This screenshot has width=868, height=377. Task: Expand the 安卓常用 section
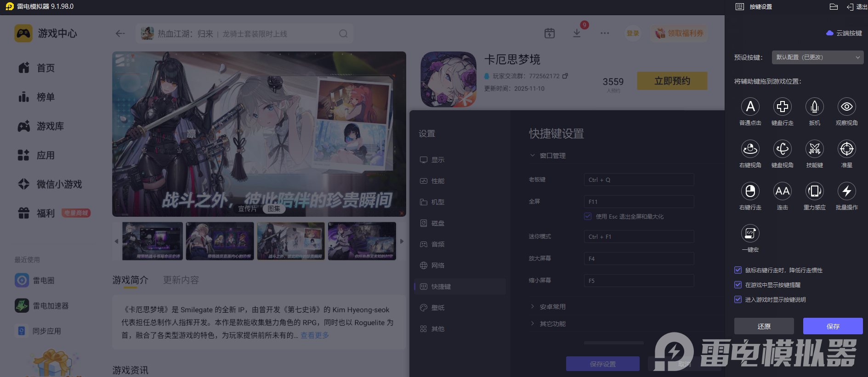[548, 307]
